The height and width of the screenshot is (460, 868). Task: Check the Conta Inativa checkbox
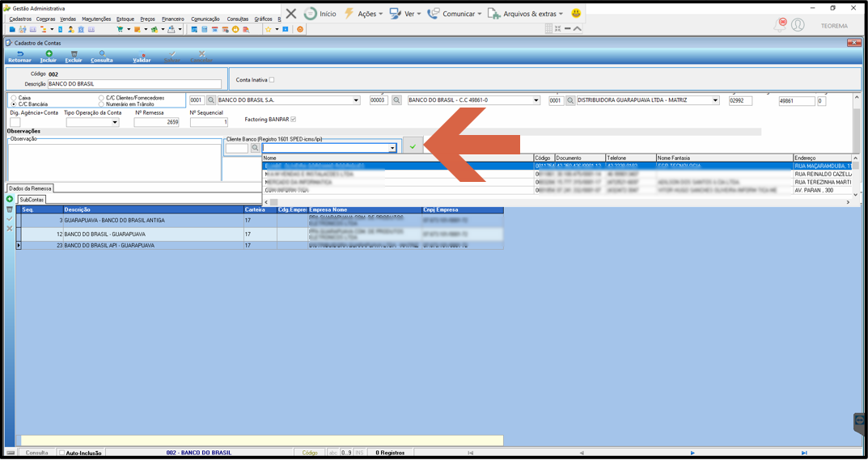click(x=271, y=80)
